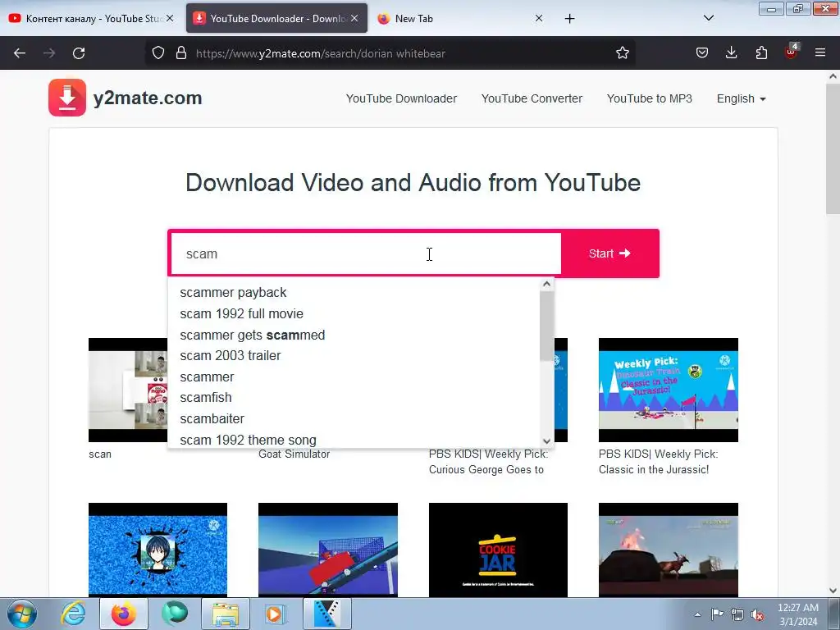840x630 pixels.
Task: Open Windows Explorer folder in taskbar
Action: coord(226,614)
